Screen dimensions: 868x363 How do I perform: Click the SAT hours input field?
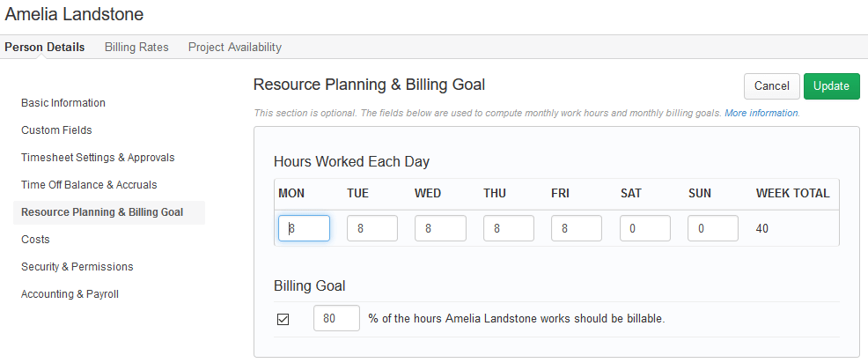pos(645,228)
